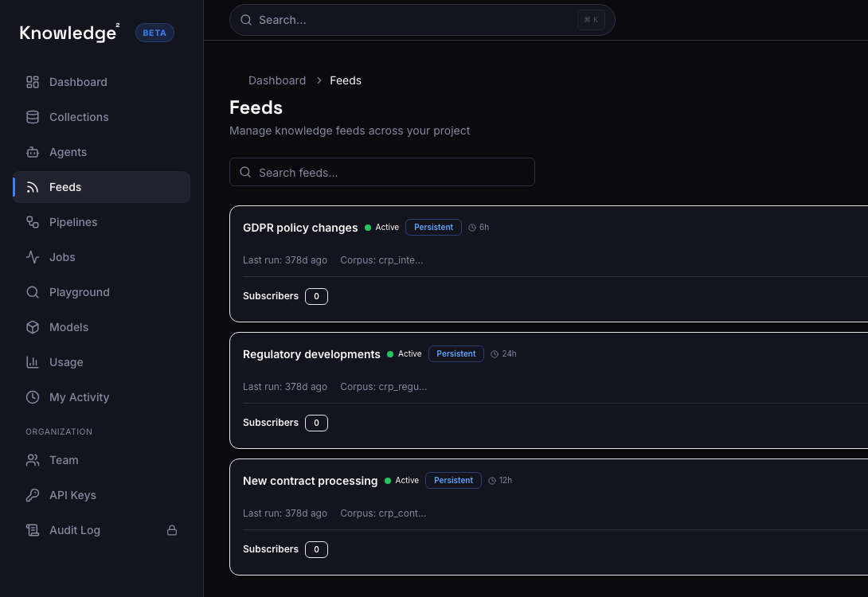
Task: Select the Models cube icon
Action: (x=32, y=327)
